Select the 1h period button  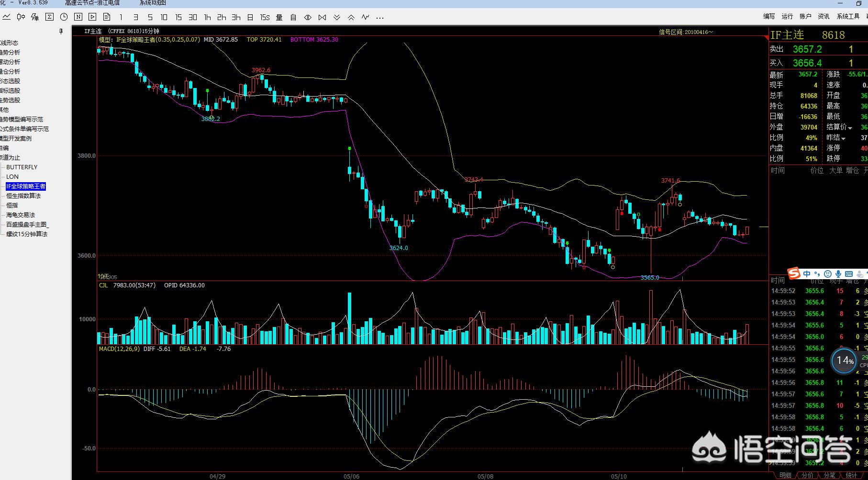pyautogui.click(x=207, y=17)
